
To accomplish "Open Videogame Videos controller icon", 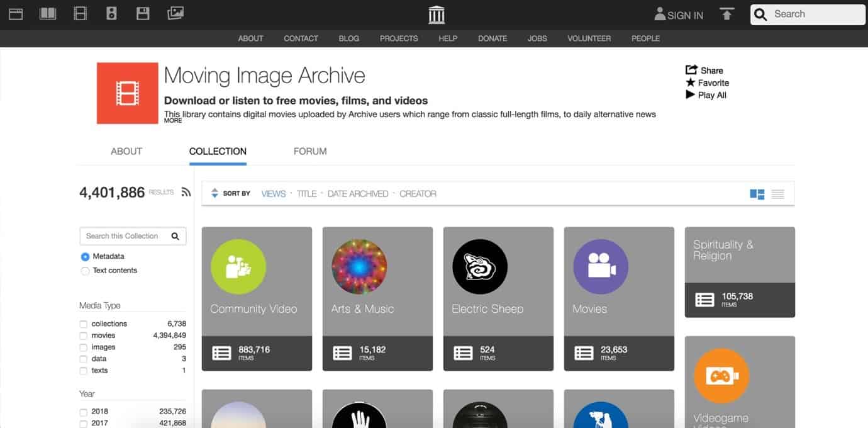I will (x=721, y=376).
